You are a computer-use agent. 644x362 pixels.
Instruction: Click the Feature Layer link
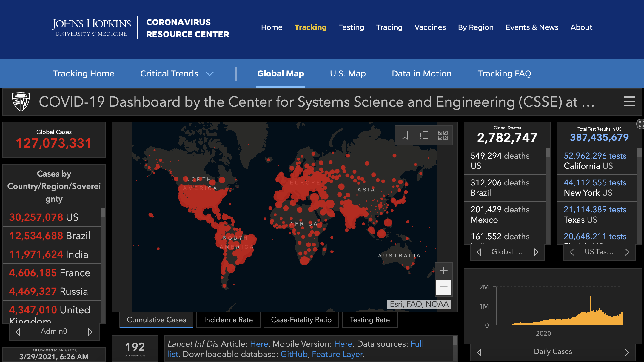click(x=337, y=354)
